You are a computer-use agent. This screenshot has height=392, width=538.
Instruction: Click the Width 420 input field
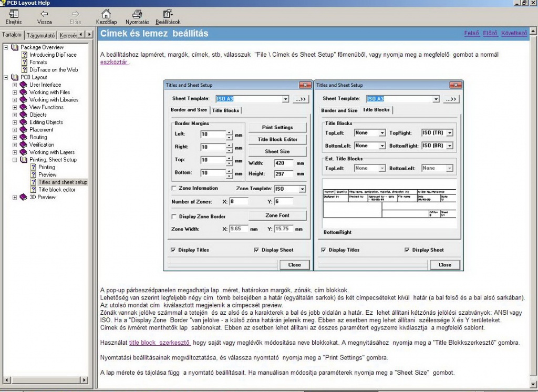[284, 163]
